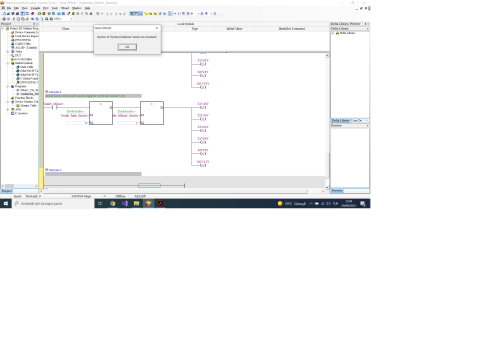Image resolution: width=500 pixels, height=361 pixels.
Task: Open the notification center icon
Action: point(363,204)
